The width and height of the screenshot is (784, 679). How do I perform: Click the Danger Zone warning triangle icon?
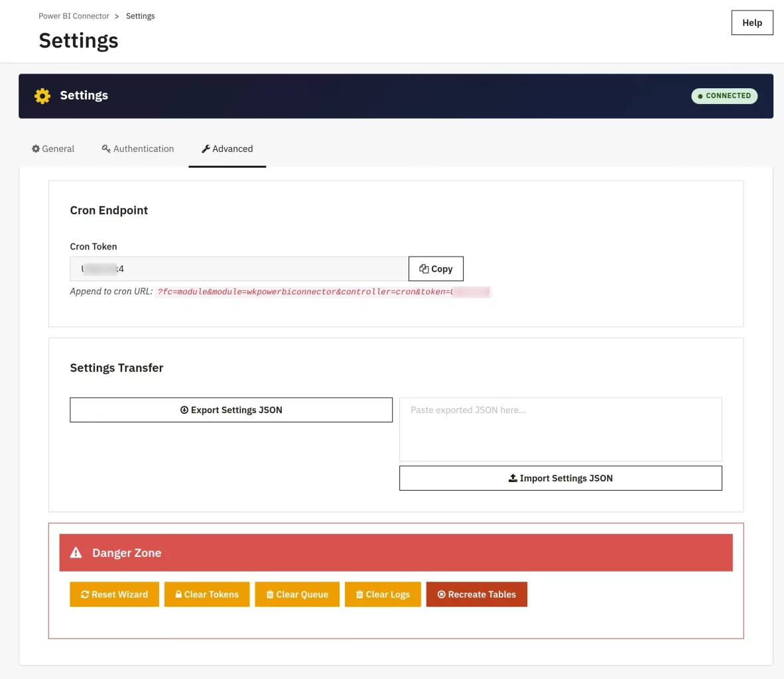click(76, 552)
